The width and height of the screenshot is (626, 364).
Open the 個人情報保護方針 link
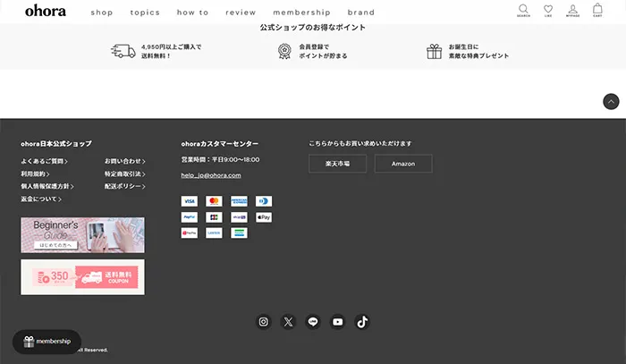pyautogui.click(x=47, y=186)
